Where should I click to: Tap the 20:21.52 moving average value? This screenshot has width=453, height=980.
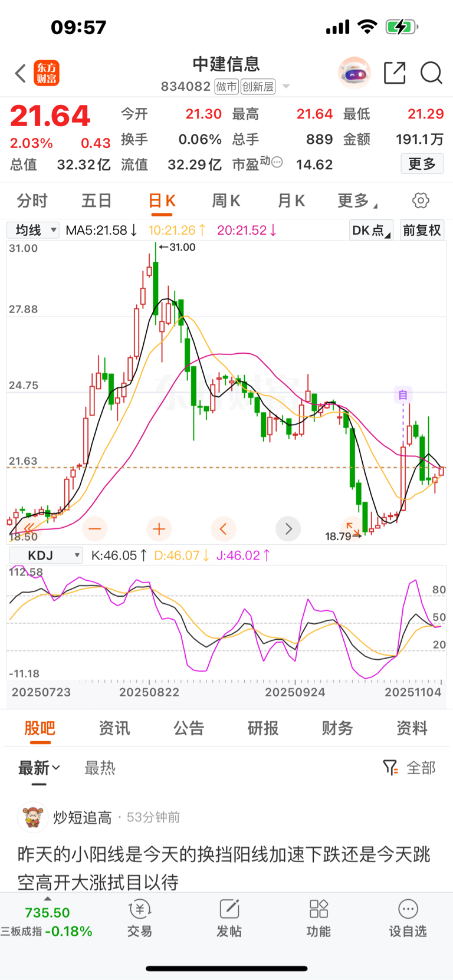pyautogui.click(x=247, y=230)
